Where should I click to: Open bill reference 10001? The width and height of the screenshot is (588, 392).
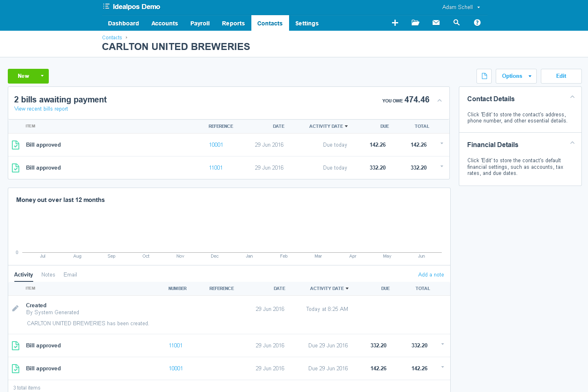[x=216, y=145]
